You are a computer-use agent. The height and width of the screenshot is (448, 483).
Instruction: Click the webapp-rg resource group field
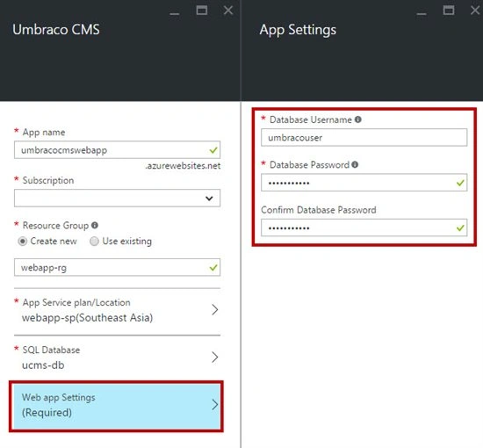[117, 267]
